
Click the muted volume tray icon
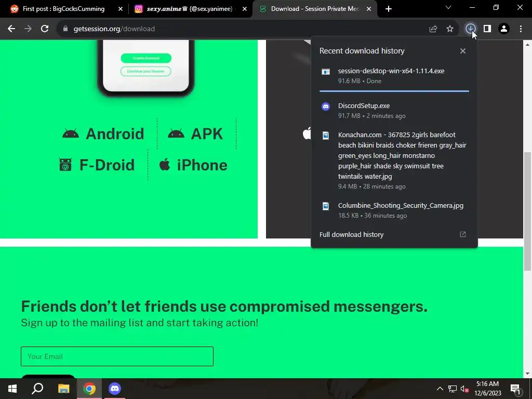(x=465, y=389)
